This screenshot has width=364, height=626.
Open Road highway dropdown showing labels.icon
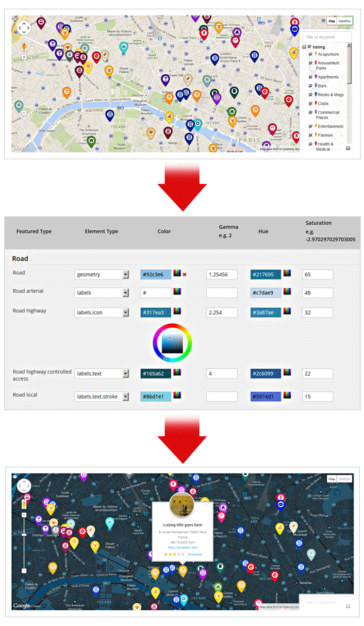point(102,313)
